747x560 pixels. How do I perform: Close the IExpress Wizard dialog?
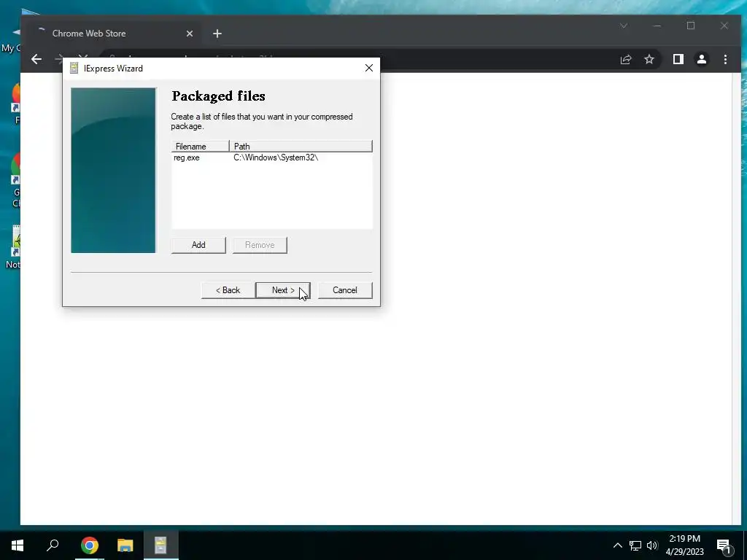click(368, 68)
